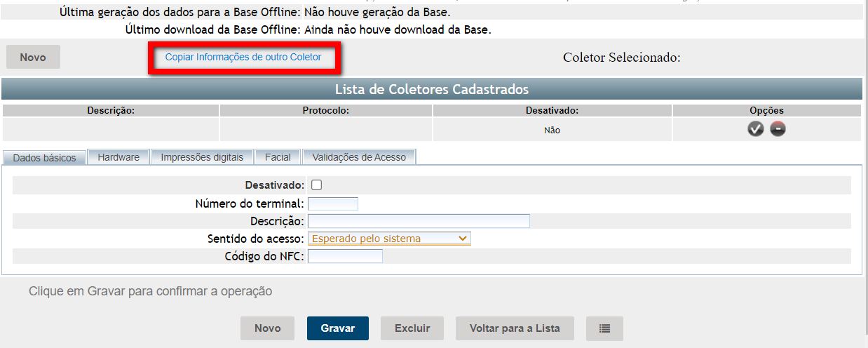Click Copiar Informações de outro Coletor link

pyautogui.click(x=243, y=57)
